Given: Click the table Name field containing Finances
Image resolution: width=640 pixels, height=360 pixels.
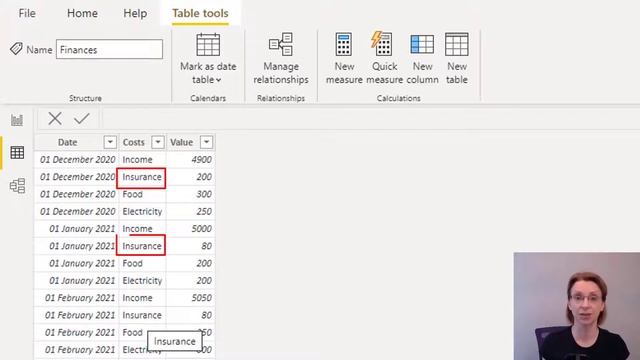Looking at the screenshot, I should (109, 49).
